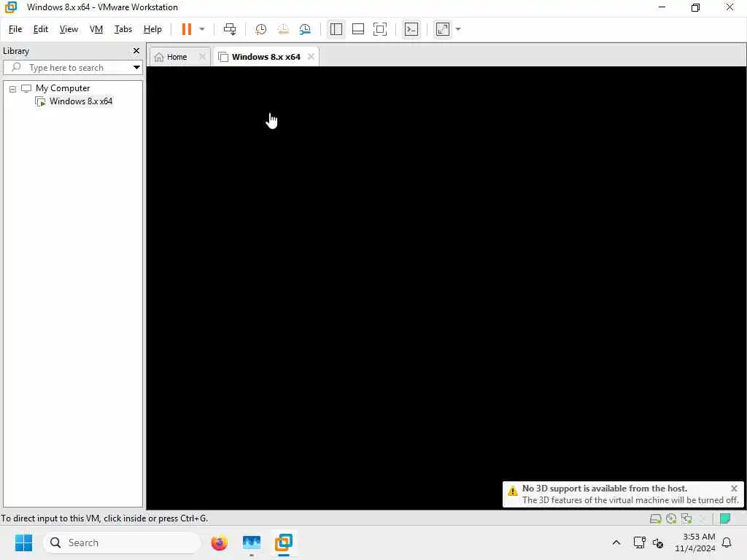Toggle the library sidebar view
Screen dimensions: 747x560
(x=336, y=29)
